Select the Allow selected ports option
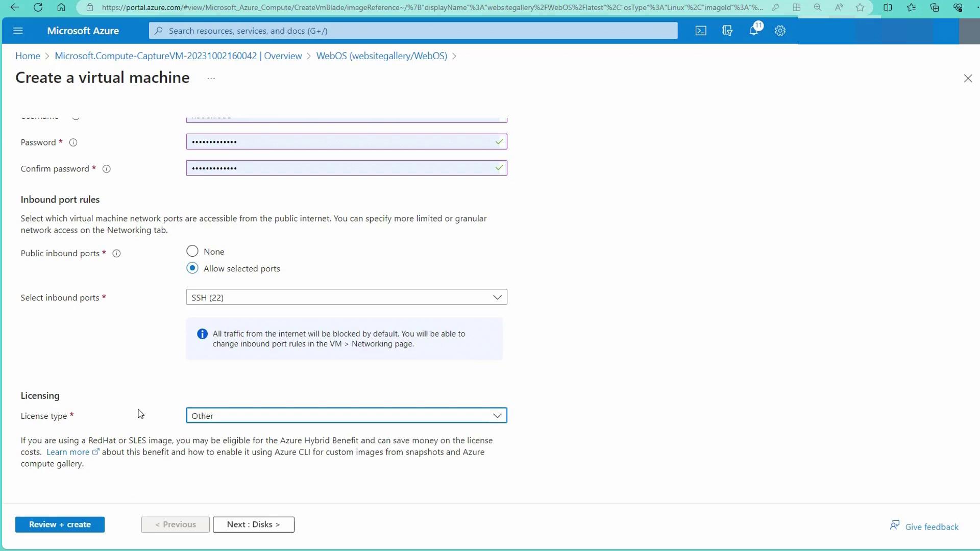 point(192,268)
